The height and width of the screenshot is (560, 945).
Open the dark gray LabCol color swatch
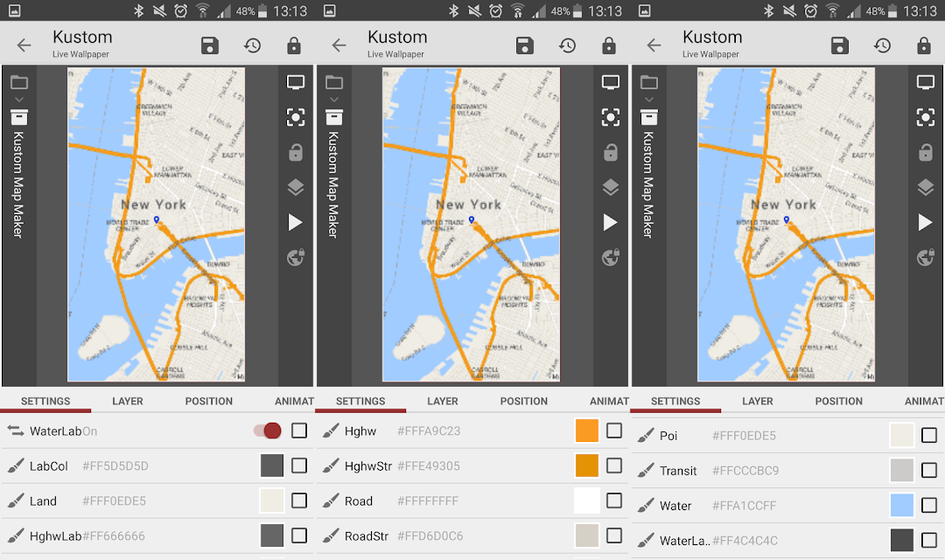pos(272,465)
